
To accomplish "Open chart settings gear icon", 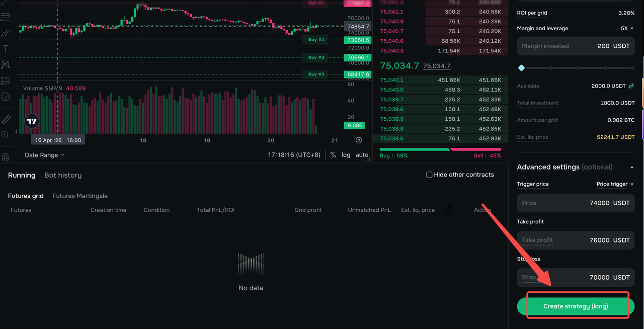I will [x=359, y=140].
